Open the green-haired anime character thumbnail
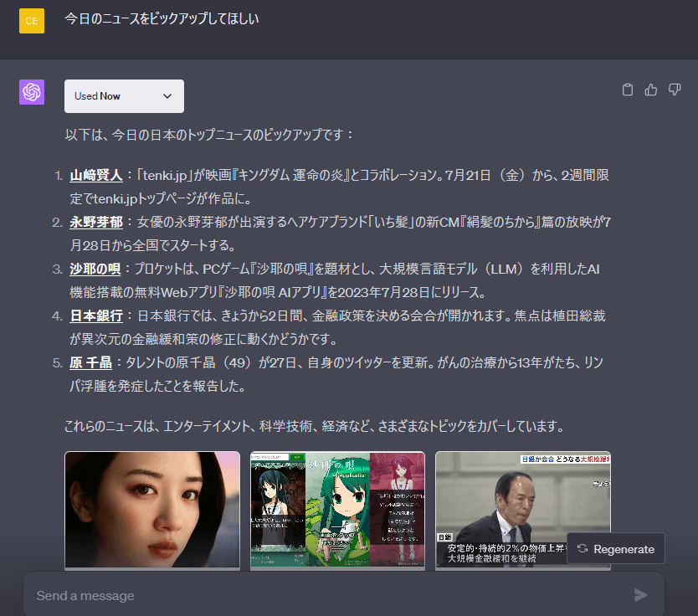 (x=337, y=510)
